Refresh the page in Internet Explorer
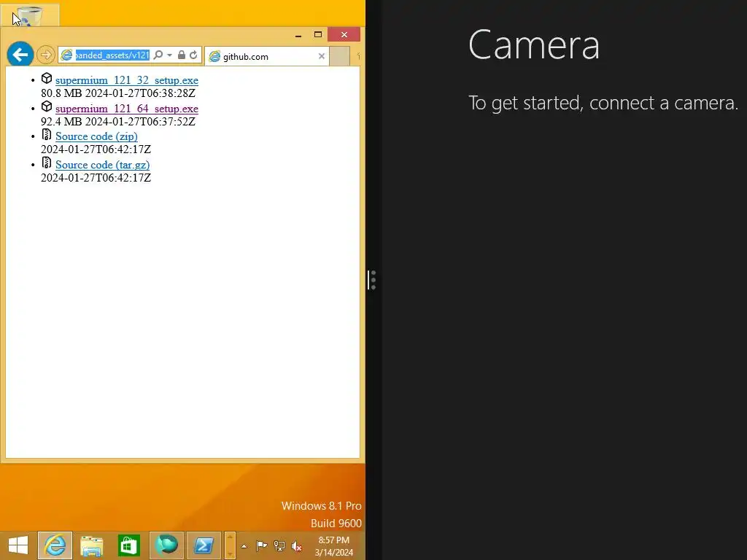Screen dimensions: 747x560 click(x=193, y=55)
